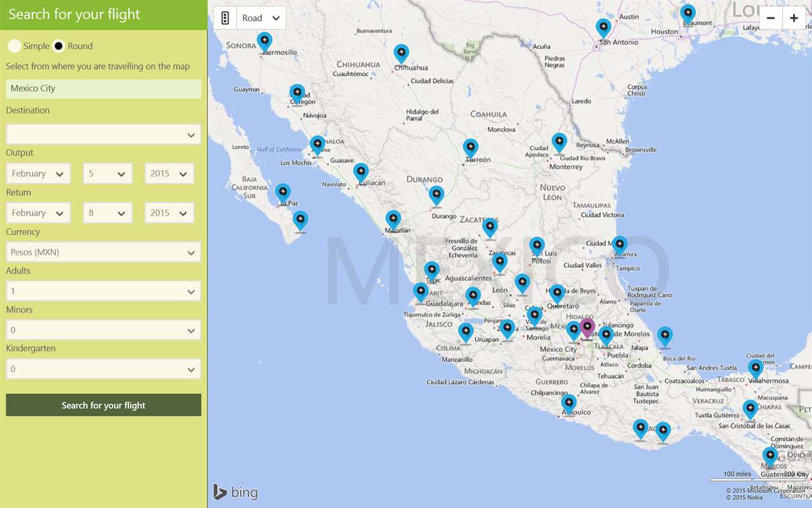Open the Currency Pesos (MXN) dropdown
The width and height of the screenshot is (812, 508).
click(x=103, y=252)
